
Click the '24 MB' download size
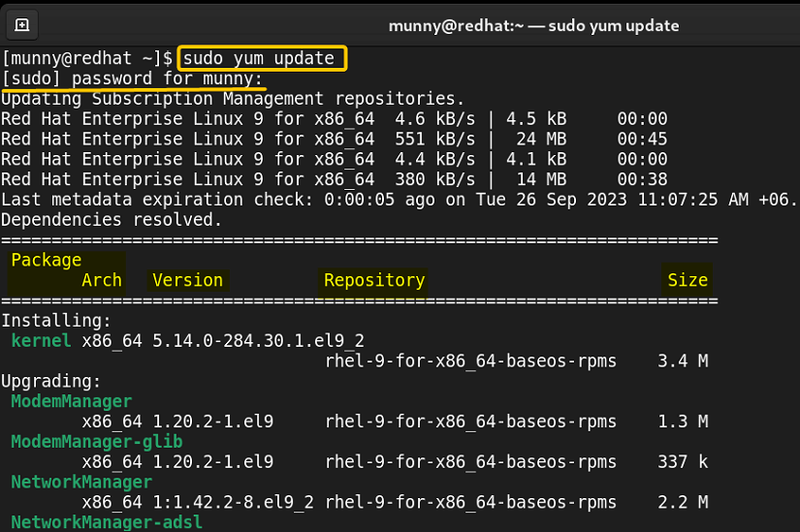[x=541, y=139]
